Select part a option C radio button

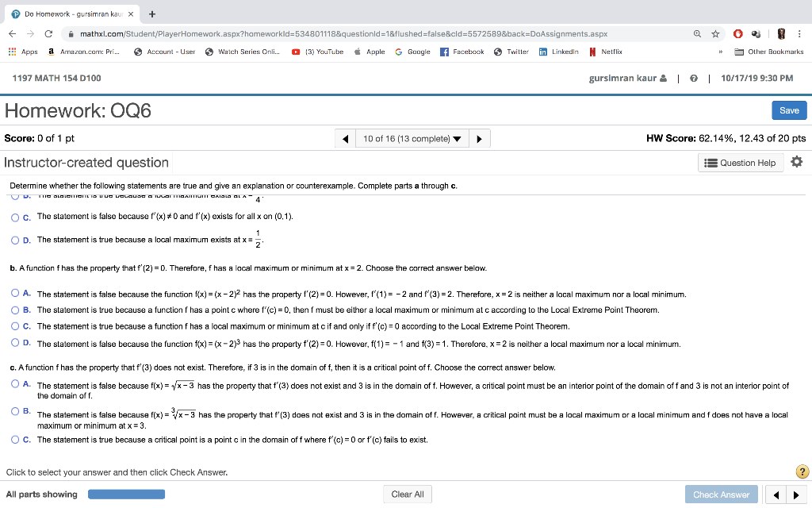point(15,217)
